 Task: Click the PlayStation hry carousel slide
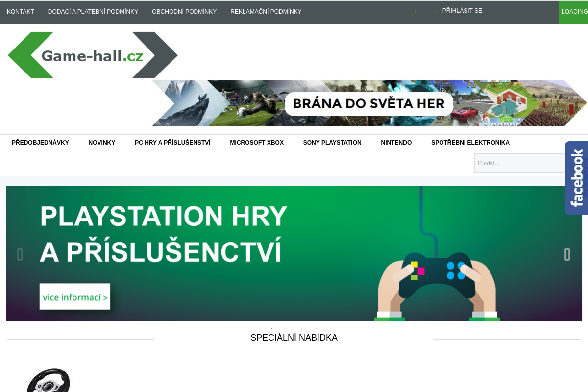tap(294, 254)
